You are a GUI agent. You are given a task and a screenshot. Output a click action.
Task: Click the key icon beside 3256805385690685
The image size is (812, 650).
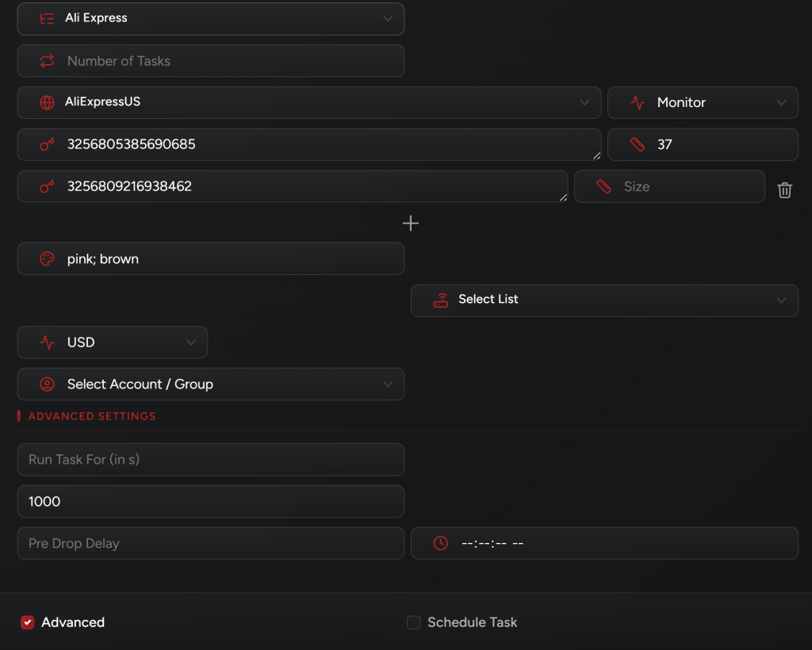(x=48, y=145)
